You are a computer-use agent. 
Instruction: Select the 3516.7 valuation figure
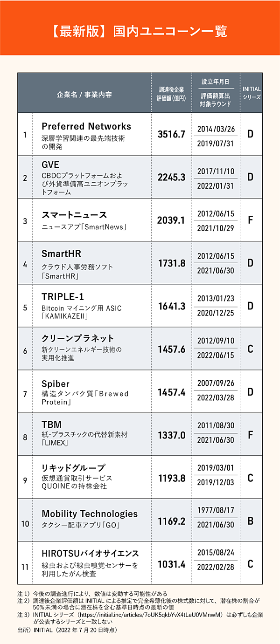tap(171, 134)
